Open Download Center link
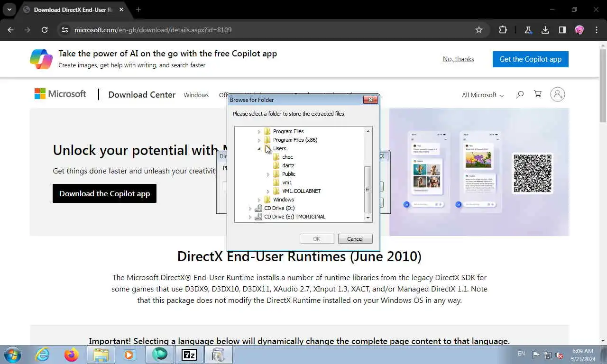 coord(142,95)
